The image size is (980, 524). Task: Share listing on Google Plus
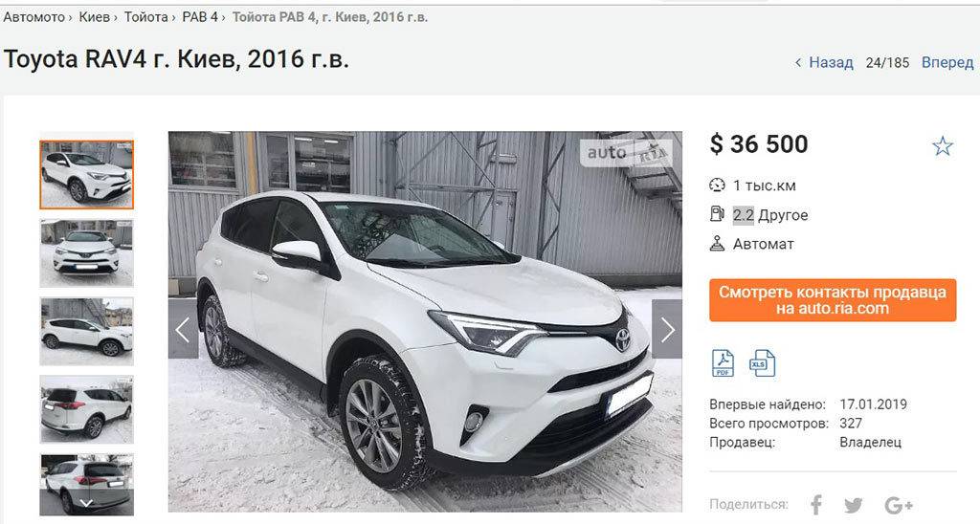pyautogui.click(x=899, y=505)
